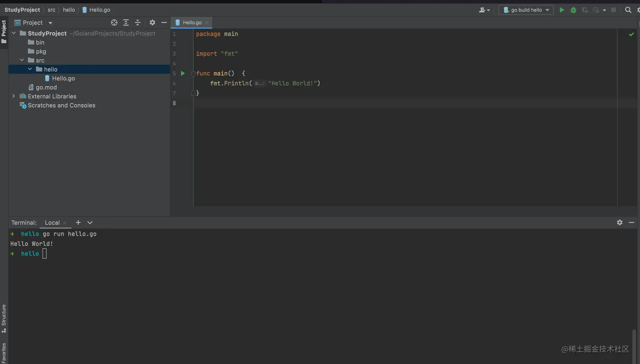The width and height of the screenshot is (640, 364).
Task: Expand the External Libraries node
Action: coord(14,96)
